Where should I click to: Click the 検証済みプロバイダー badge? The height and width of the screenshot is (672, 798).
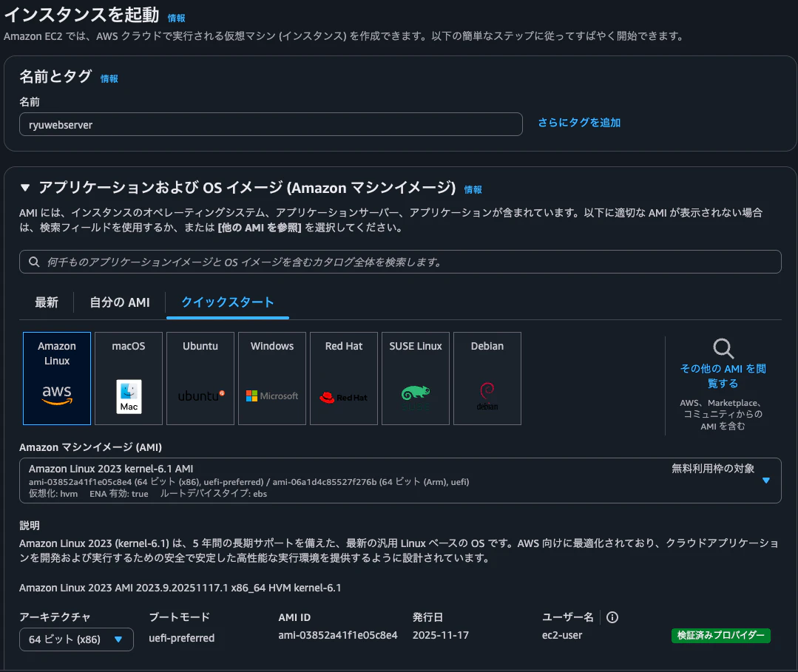pyautogui.click(x=720, y=635)
